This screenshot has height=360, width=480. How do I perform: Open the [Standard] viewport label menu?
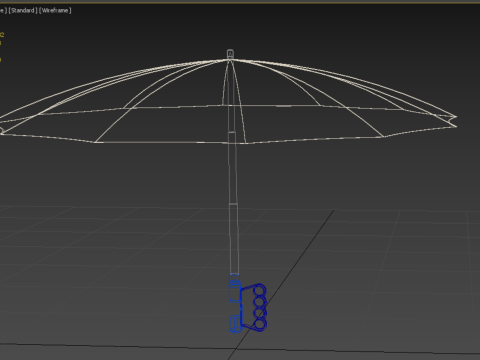[x=23, y=10]
